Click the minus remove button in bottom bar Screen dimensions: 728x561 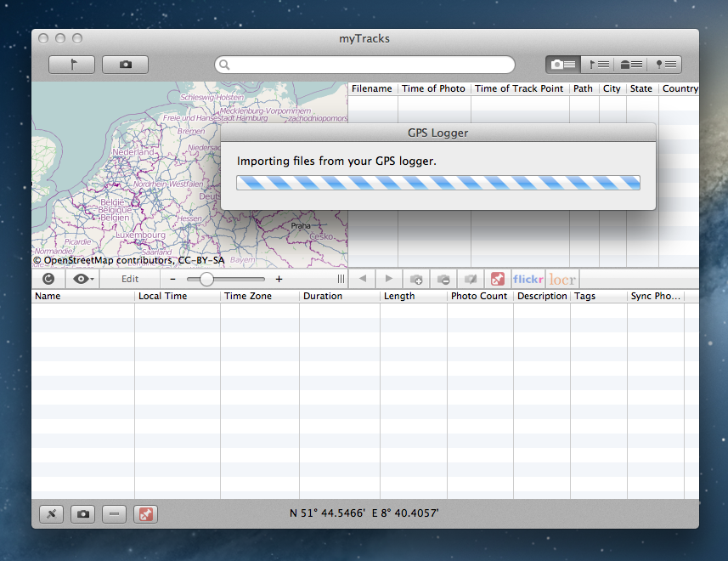(114, 513)
